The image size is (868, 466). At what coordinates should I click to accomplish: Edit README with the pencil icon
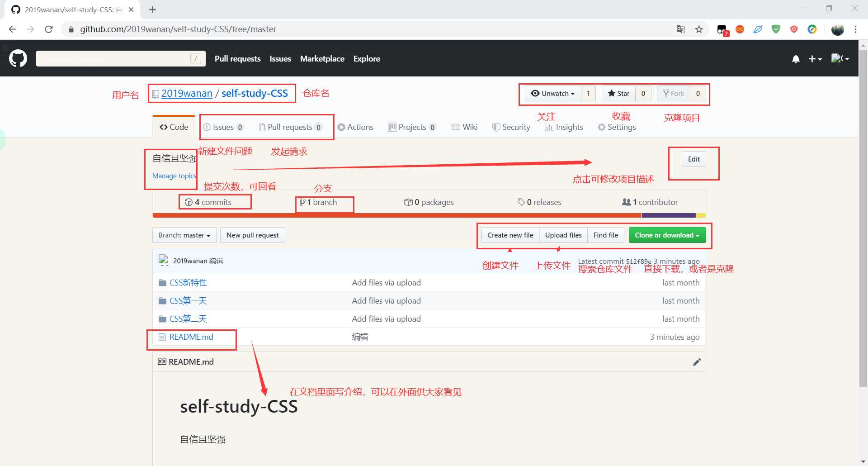click(697, 362)
